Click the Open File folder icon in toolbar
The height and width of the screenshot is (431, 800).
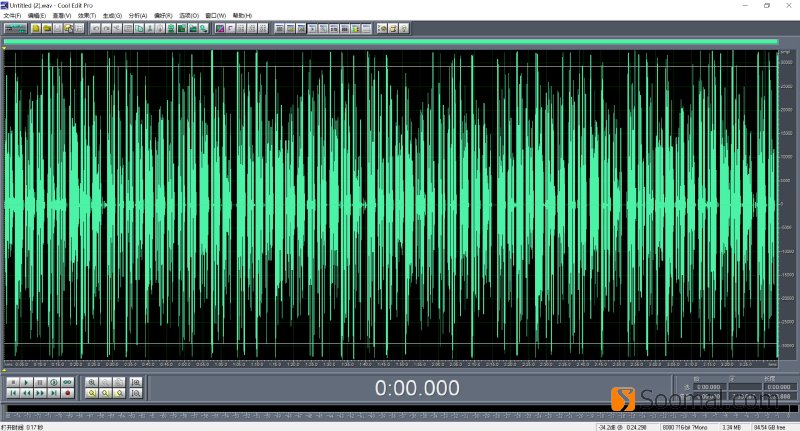[47, 29]
